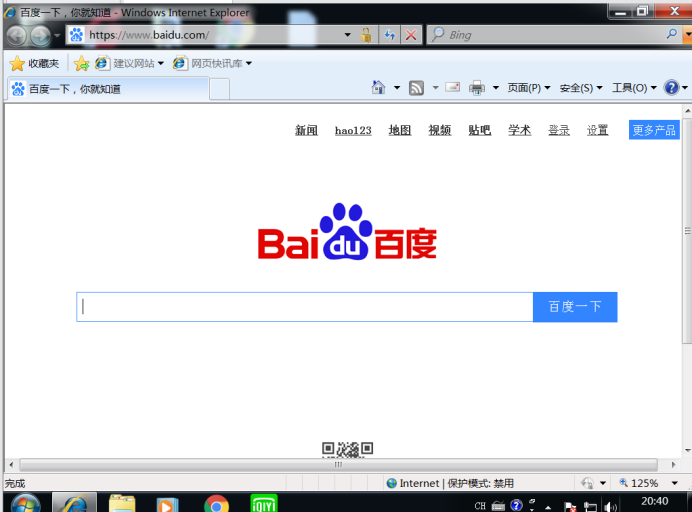Click the Windows Start orb

(x=26, y=504)
